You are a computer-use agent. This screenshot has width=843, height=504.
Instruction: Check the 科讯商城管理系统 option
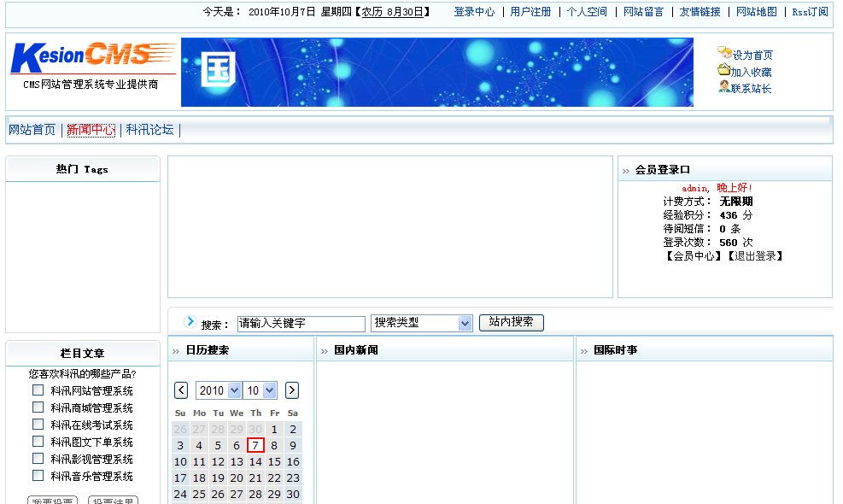pyautogui.click(x=38, y=407)
